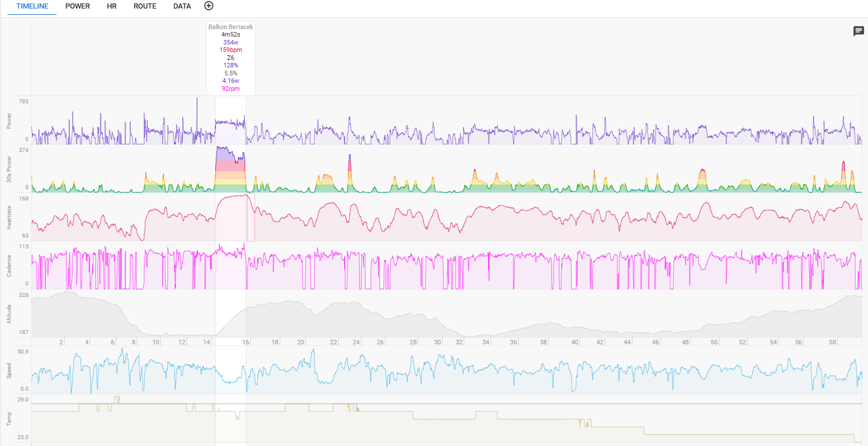This screenshot has width=868, height=446.
Task: Go to the DATA tab
Action: pos(182,6)
